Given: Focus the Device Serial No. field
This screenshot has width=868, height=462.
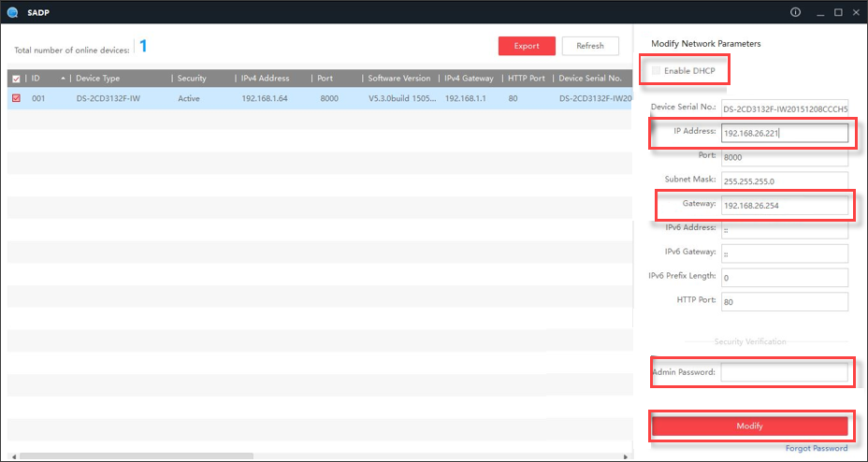Looking at the screenshot, I should 785,109.
